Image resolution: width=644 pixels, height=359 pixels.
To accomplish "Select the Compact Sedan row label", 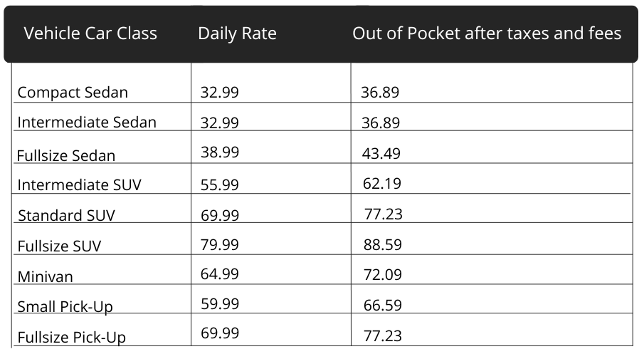I will coord(73,93).
